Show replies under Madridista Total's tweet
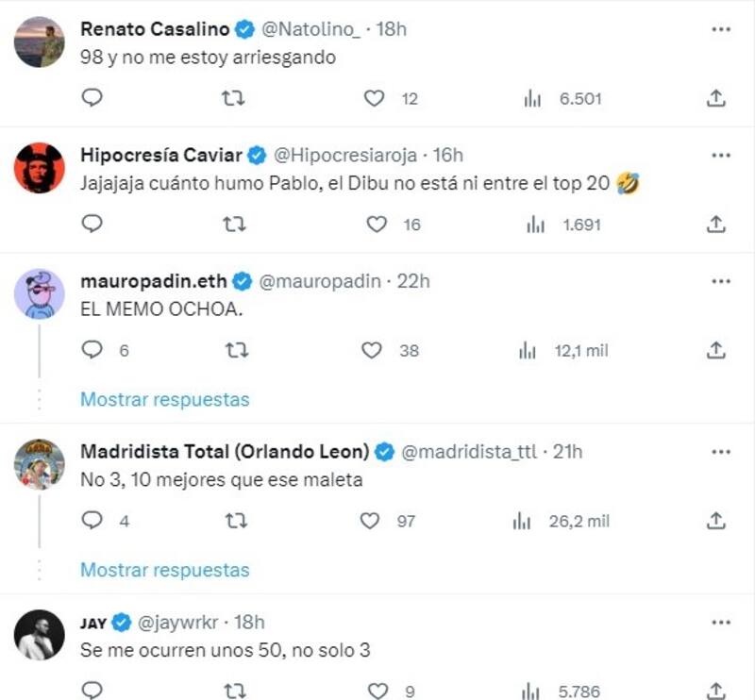The image size is (755, 700). [x=164, y=570]
